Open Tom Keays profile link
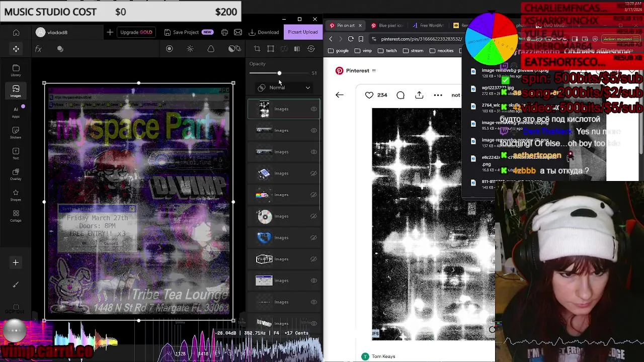Image resolution: width=644 pixels, height=362 pixels. (383, 356)
